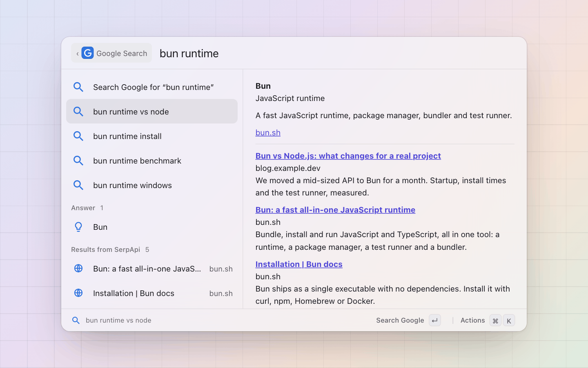
Task: Click globe icon beside the Bun: a fast all-in-one result
Action: pos(78,268)
